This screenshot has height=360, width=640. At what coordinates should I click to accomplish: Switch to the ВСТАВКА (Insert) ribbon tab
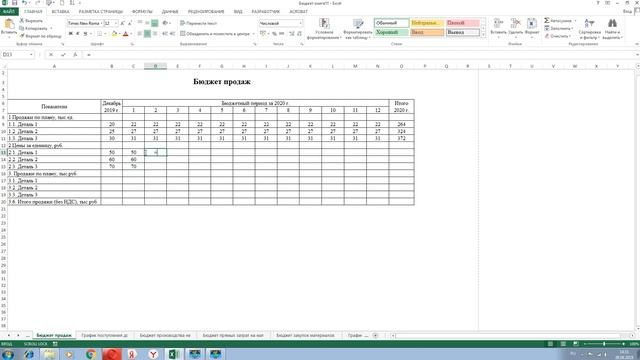(60, 11)
